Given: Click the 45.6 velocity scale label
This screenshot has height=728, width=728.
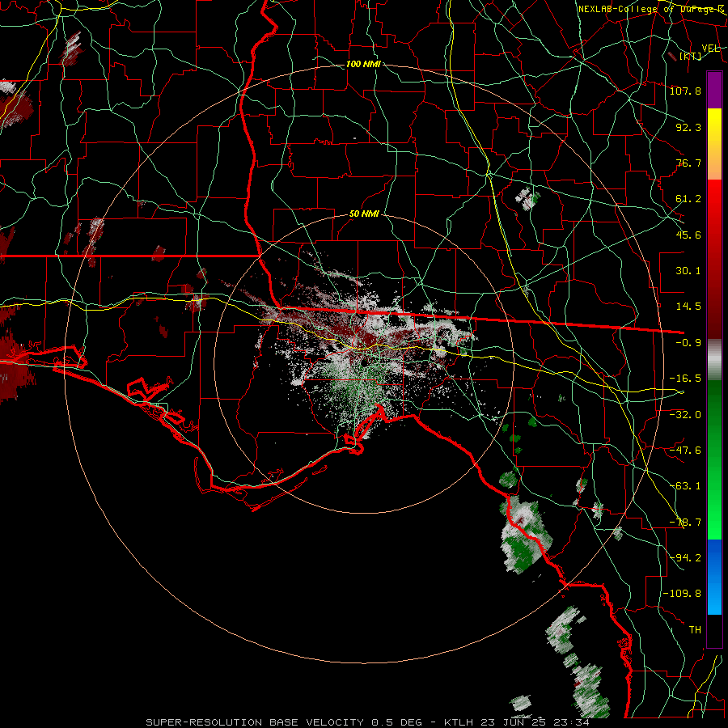Looking at the screenshot, I should tap(688, 235).
